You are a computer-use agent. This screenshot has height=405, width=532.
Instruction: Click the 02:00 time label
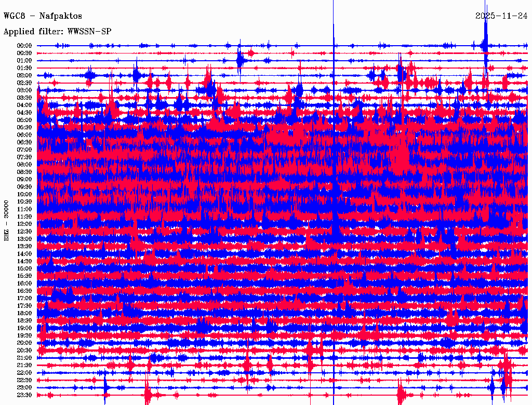(x=24, y=75)
